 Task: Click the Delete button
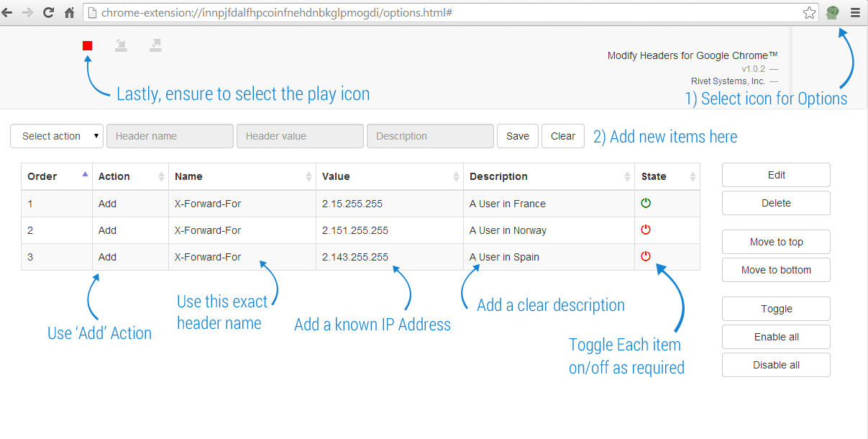click(x=776, y=203)
